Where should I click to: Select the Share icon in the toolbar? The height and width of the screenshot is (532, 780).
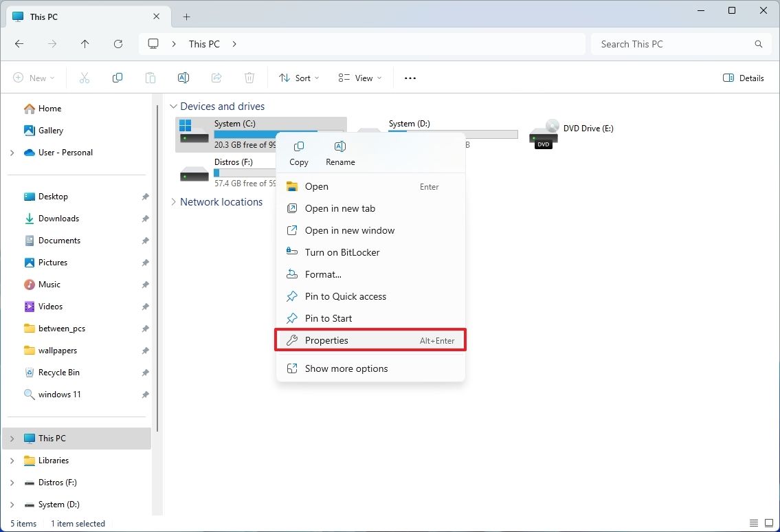[x=216, y=78]
